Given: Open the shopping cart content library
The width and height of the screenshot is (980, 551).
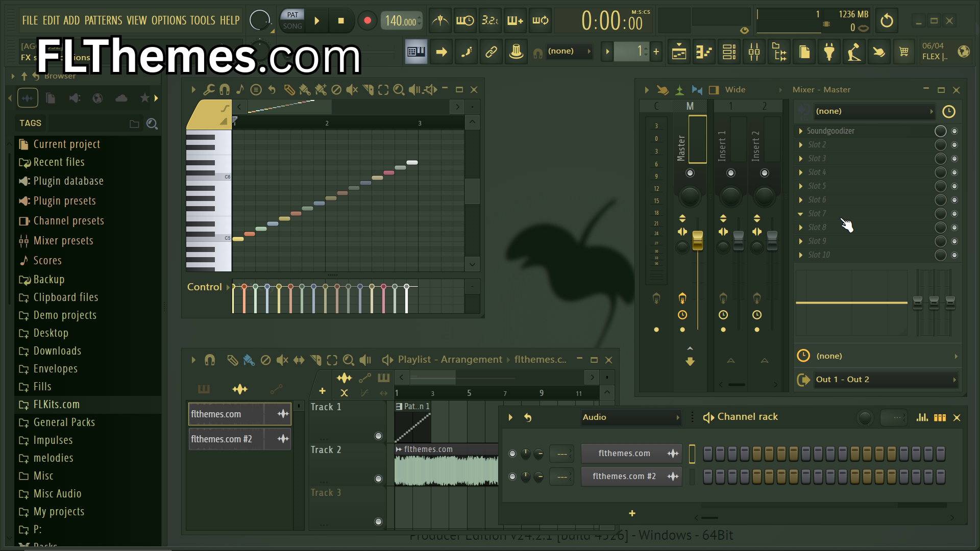Looking at the screenshot, I should click(904, 52).
